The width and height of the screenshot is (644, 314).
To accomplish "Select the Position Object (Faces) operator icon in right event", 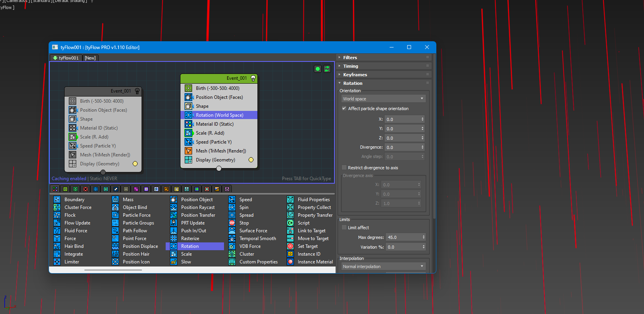I will coord(188,97).
